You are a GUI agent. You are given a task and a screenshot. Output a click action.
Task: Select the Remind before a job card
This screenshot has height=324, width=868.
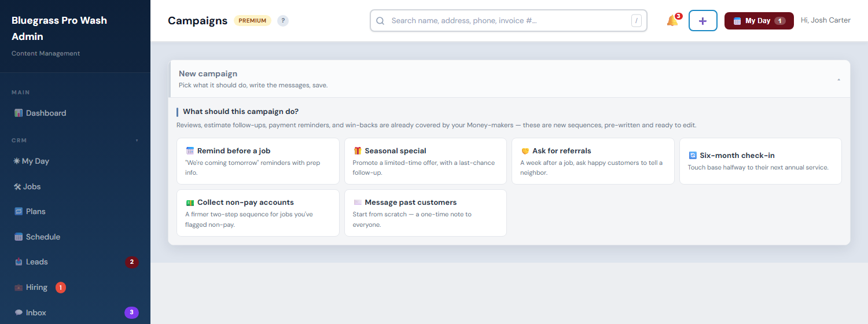258,161
